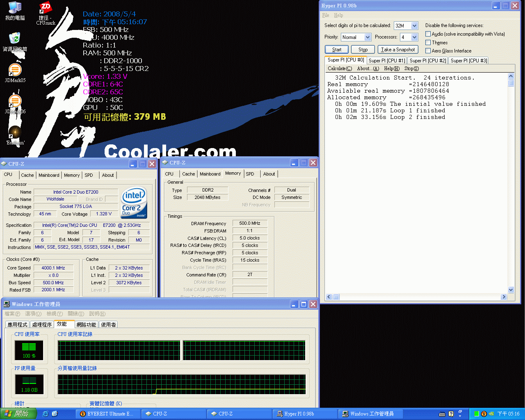Viewport: 525px width, 420px height.
Task: Switch to Windows 工作管理員 taskbar button
Action: pos(370,414)
